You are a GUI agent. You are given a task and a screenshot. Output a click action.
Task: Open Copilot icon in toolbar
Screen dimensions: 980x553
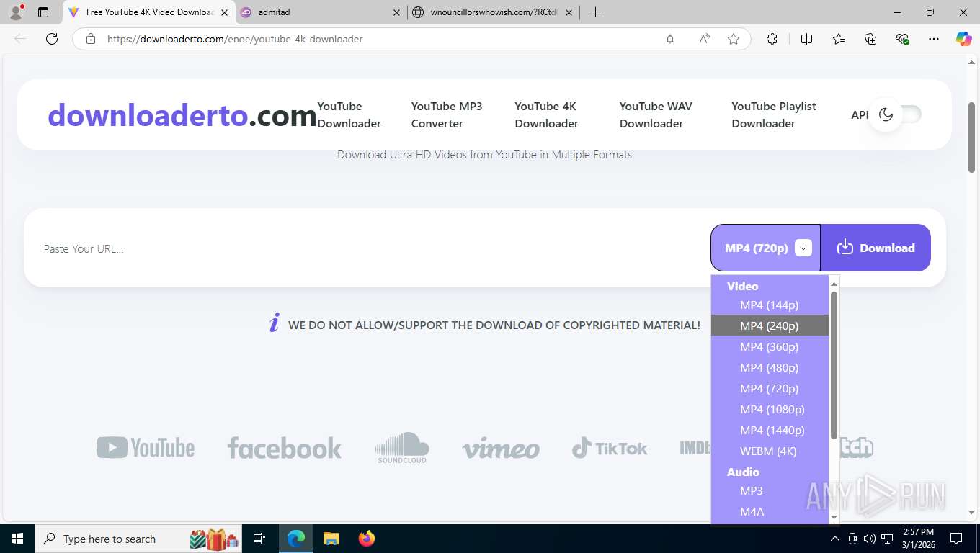pos(964,39)
